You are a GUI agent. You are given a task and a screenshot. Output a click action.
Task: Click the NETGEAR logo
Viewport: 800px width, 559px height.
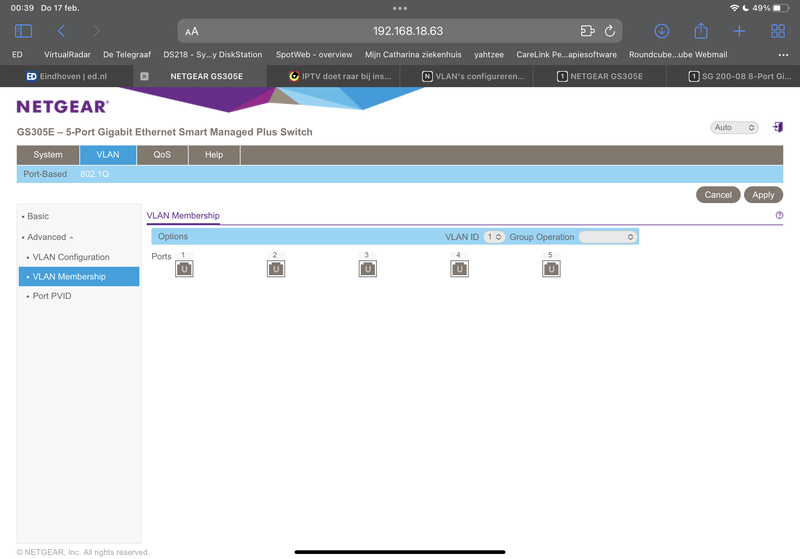pos(63,107)
